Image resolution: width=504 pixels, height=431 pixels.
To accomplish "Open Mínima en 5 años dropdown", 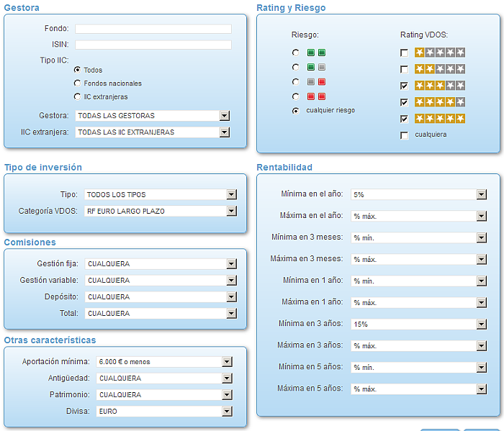I will coord(419,368).
